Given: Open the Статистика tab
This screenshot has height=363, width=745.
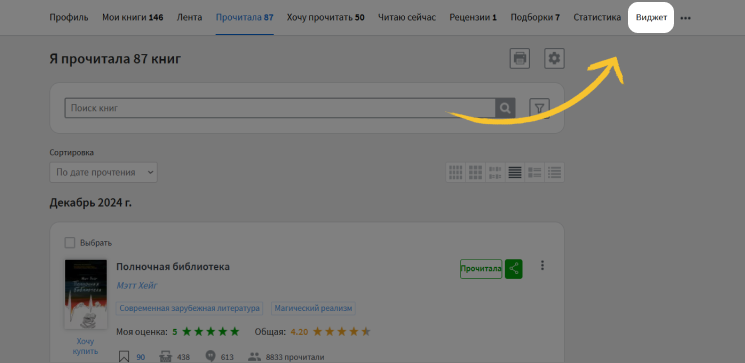Looking at the screenshot, I should 597,18.
